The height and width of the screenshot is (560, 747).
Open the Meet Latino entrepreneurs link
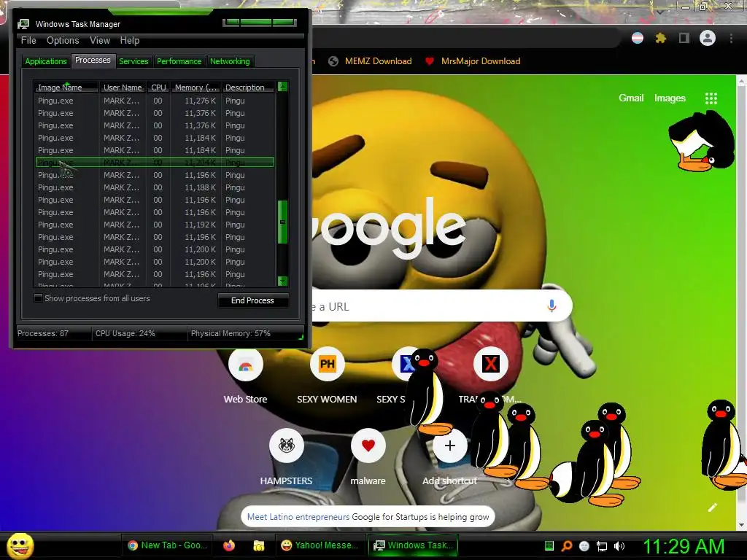coord(298,517)
